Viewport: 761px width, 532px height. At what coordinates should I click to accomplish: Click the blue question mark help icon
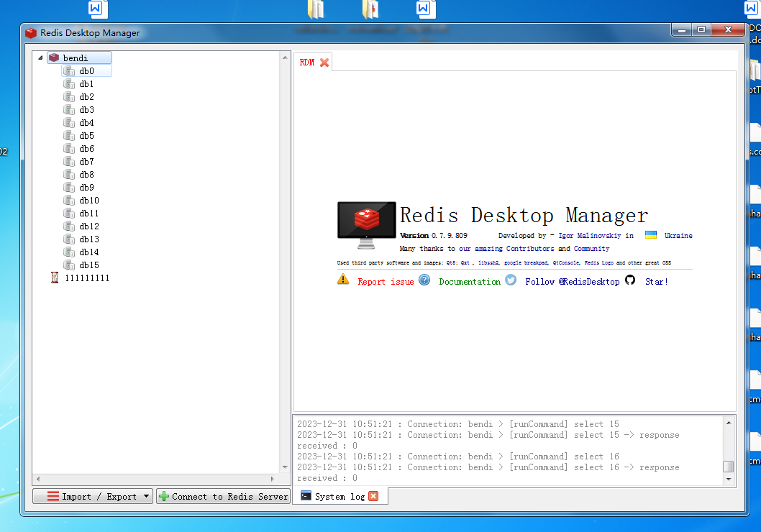(424, 280)
